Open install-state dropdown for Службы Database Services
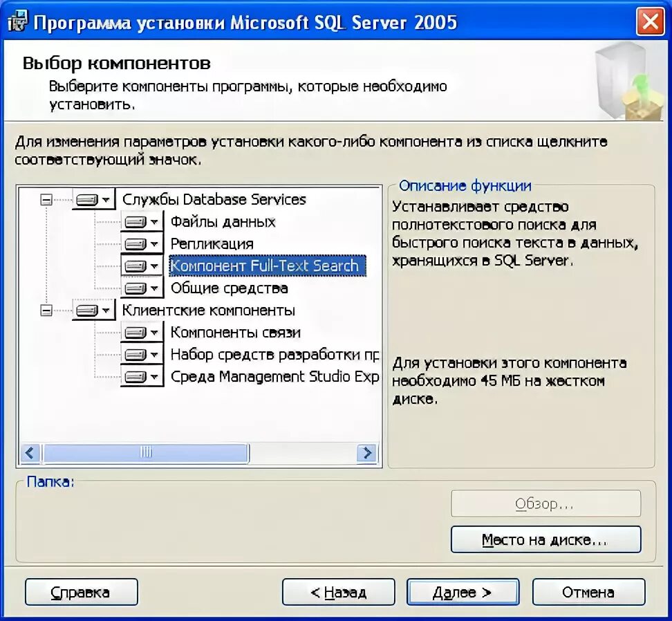 93,200
